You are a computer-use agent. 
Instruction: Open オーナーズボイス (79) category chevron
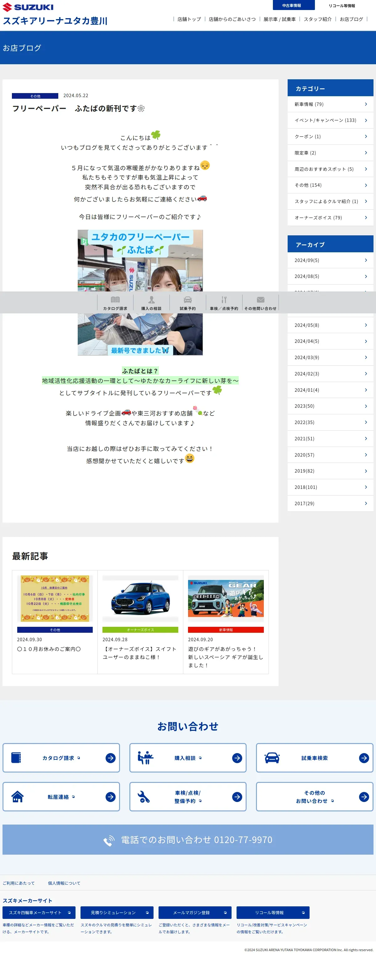(x=366, y=217)
